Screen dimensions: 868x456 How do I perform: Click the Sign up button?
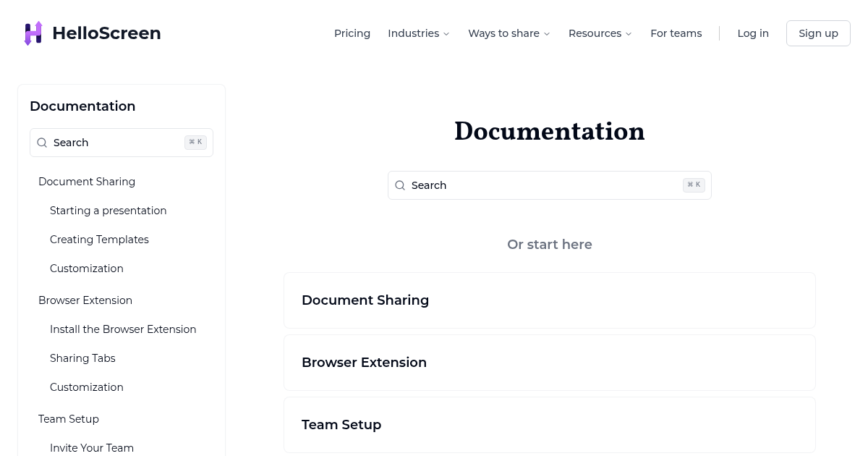[818, 33]
